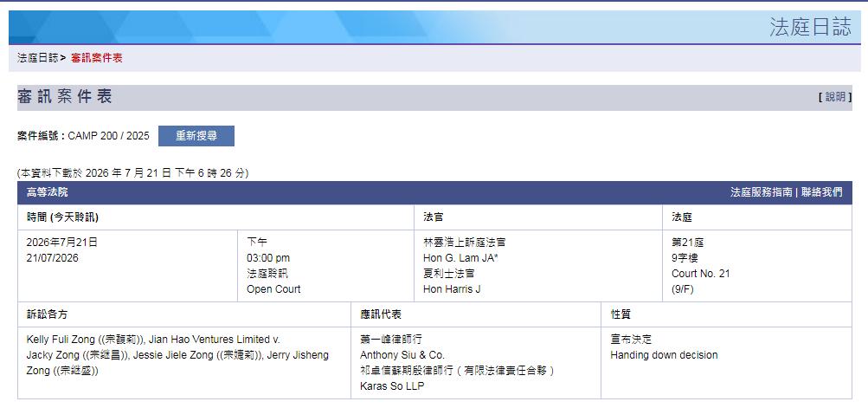Click the 法庭聆訊 text
Viewport: 868px width, 408px height.
pos(267,273)
